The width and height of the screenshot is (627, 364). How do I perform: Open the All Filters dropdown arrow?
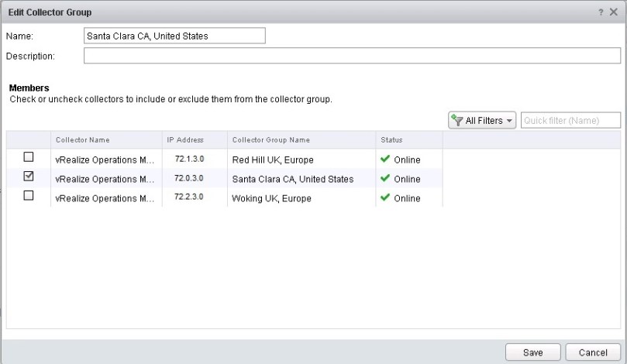tap(509, 121)
